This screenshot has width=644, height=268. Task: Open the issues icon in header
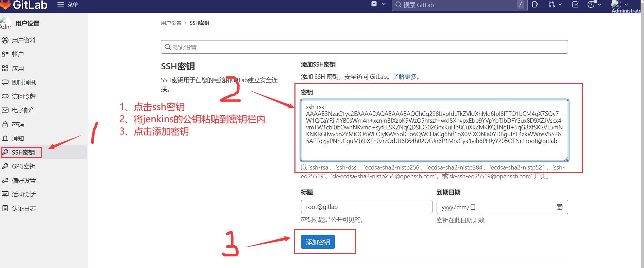click(x=535, y=4)
